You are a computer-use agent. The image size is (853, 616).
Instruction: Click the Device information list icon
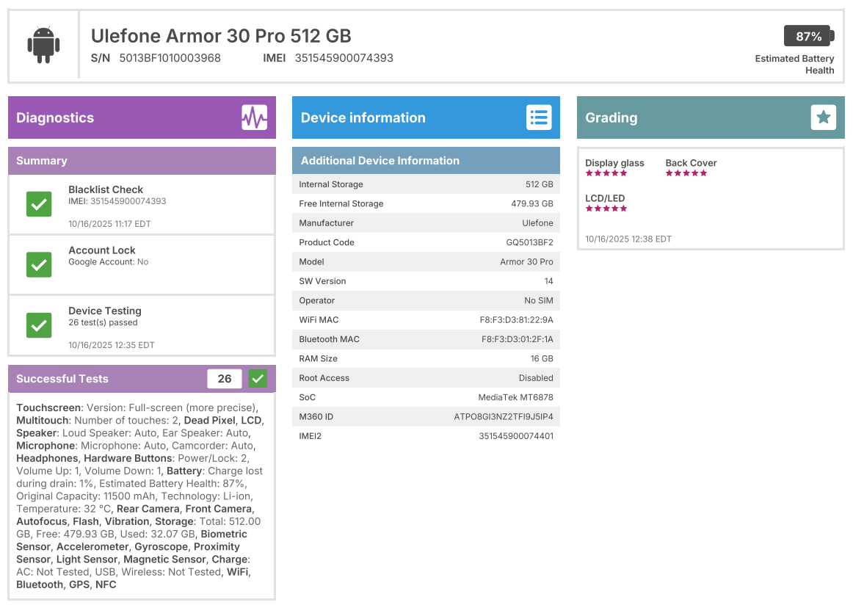click(x=539, y=117)
